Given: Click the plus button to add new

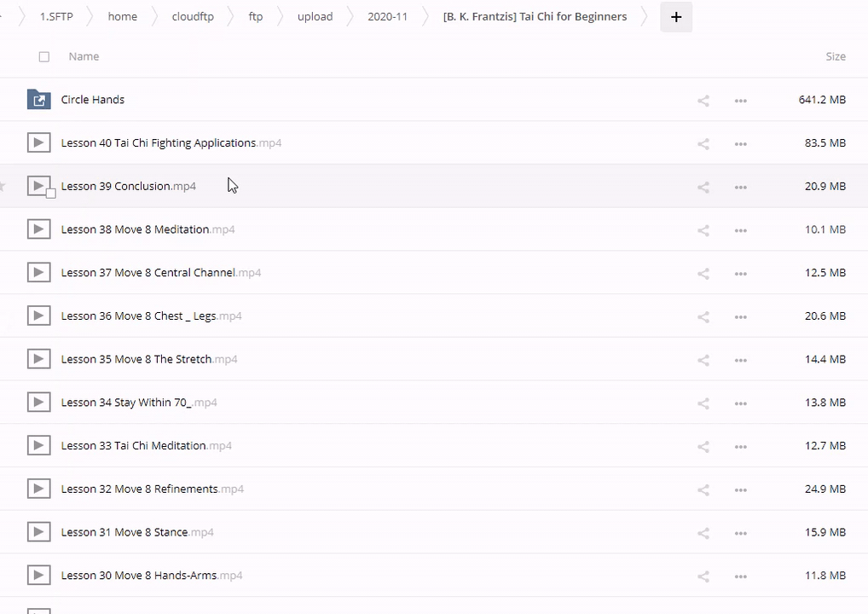Looking at the screenshot, I should [x=676, y=17].
